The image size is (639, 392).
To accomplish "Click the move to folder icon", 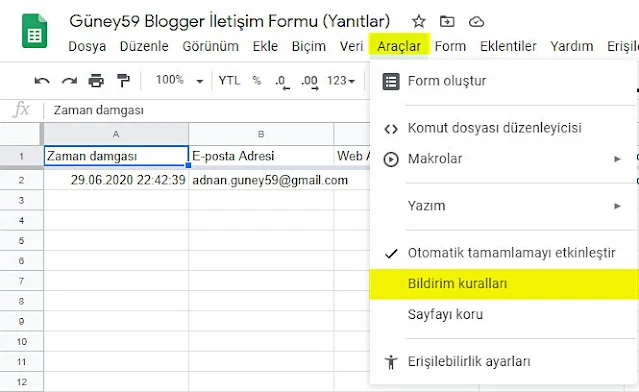I will click(447, 21).
